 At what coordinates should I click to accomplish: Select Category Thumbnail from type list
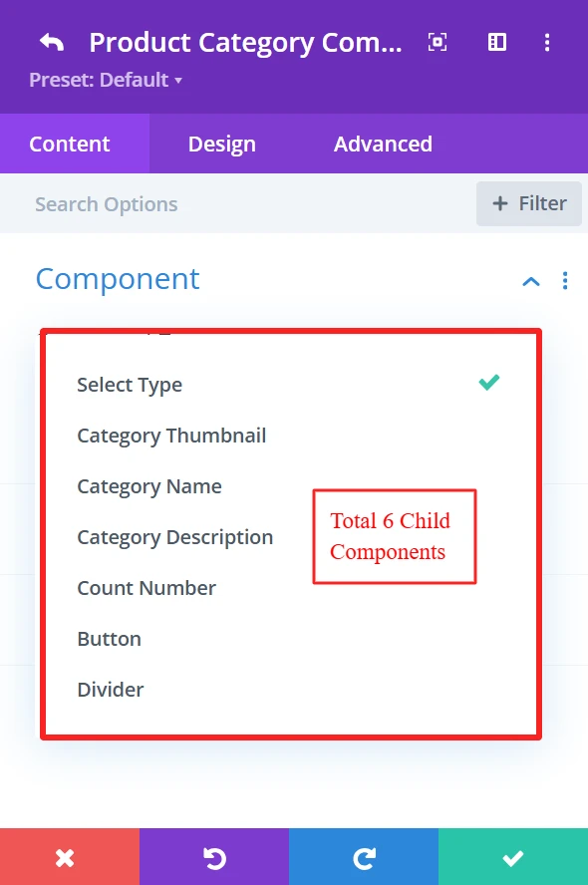click(x=171, y=436)
